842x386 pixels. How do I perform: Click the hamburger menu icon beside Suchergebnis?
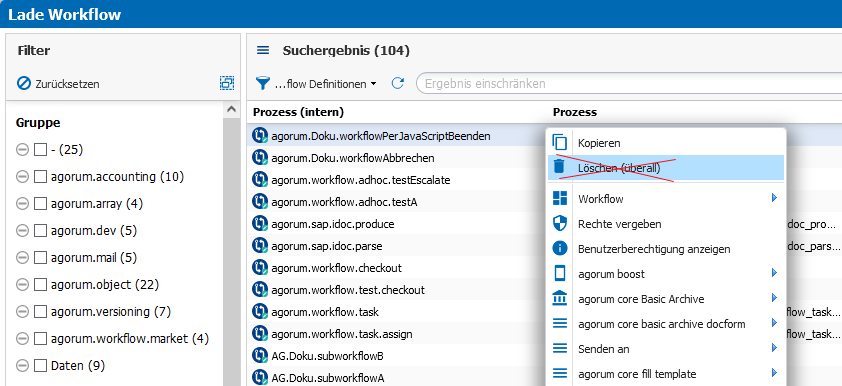(263, 50)
